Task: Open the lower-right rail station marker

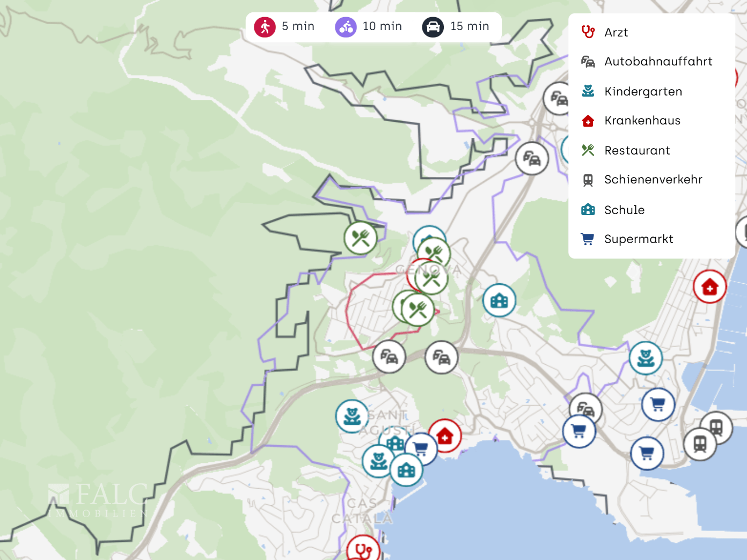Action: (700, 444)
